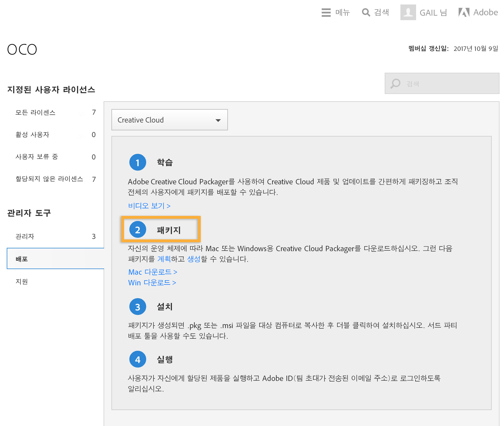Click the 패키지 step heading
Image resolution: width=504 pixels, height=426 pixels.
(169, 230)
